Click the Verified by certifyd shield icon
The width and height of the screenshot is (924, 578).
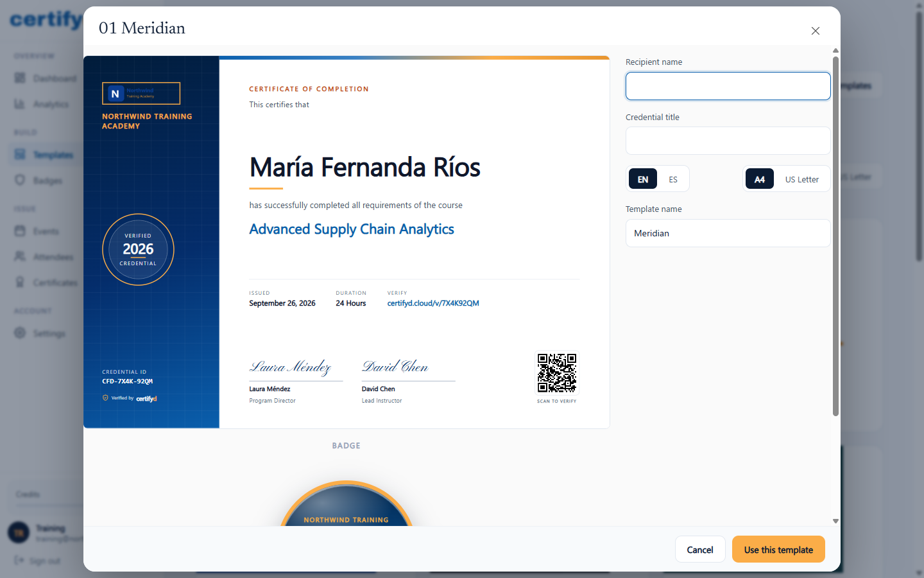tap(105, 398)
